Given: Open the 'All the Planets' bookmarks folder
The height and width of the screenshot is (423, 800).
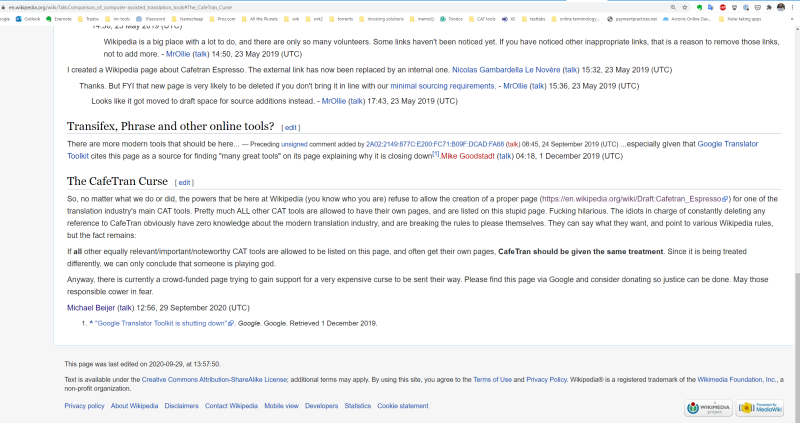Looking at the screenshot, I should click(259, 19).
